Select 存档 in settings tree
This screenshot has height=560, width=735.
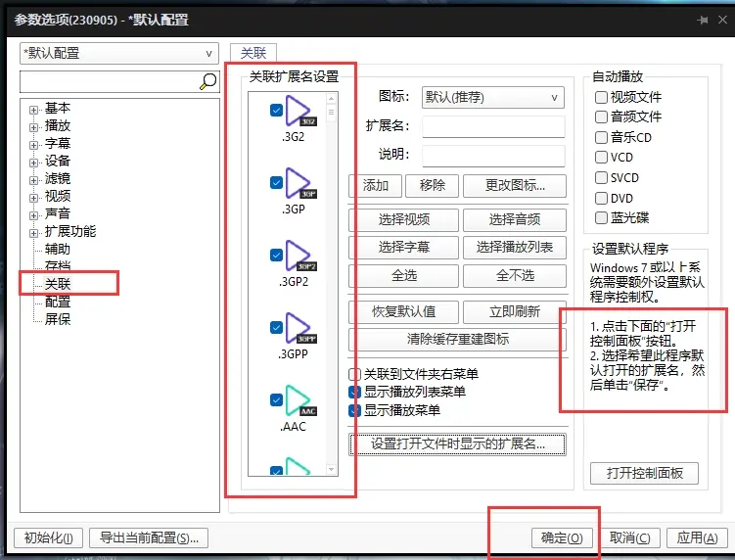tap(58, 266)
